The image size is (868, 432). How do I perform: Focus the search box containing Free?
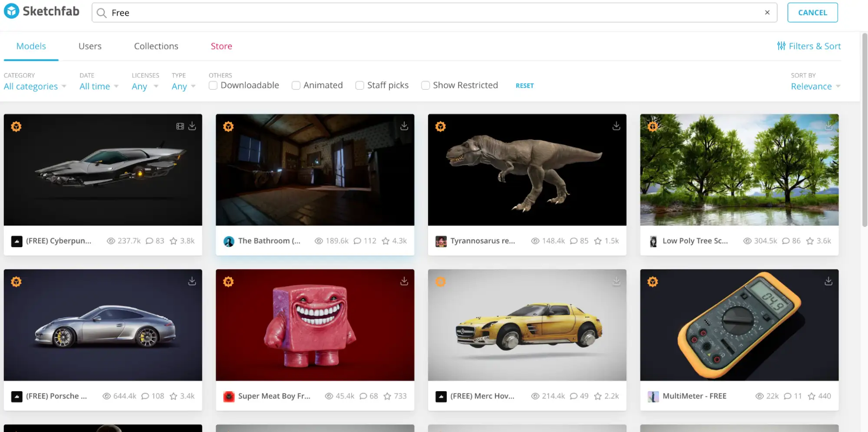[x=434, y=13]
